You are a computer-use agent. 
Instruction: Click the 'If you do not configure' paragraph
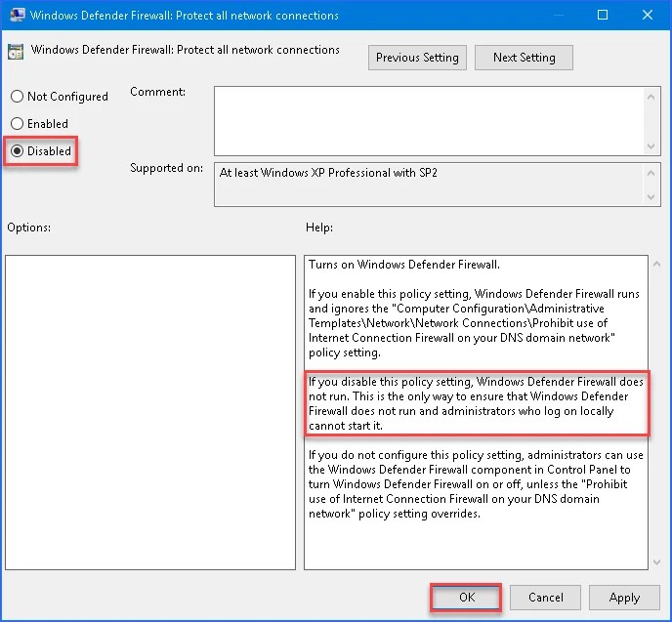coord(476,484)
